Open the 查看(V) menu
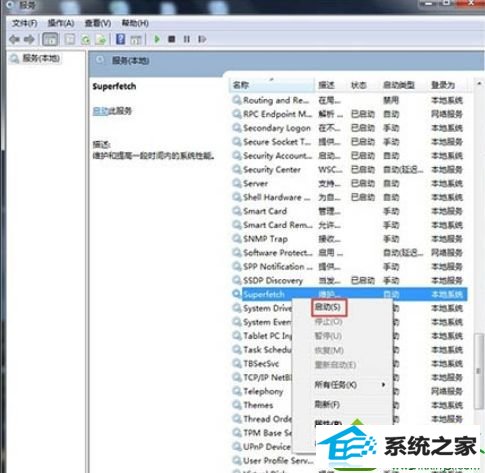This screenshot has width=485, height=473. (98, 23)
